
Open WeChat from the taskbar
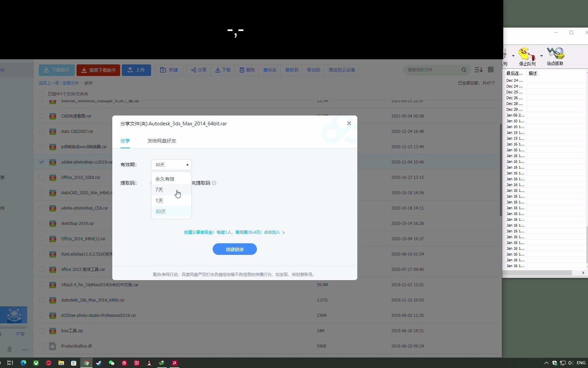coord(111,363)
